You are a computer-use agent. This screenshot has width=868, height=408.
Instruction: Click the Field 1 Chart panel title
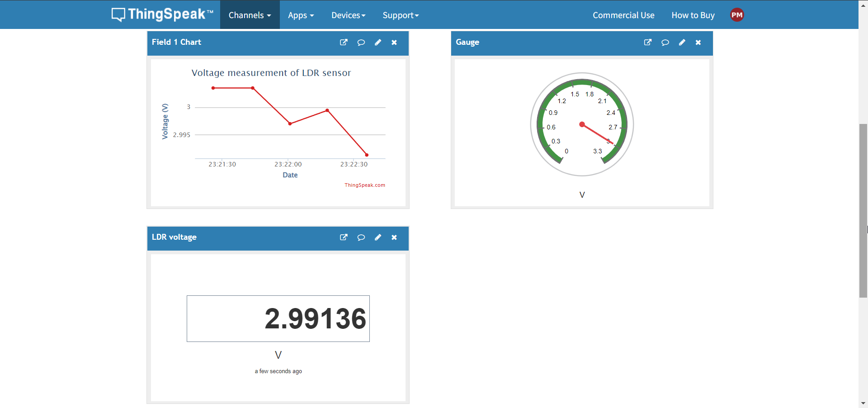[x=176, y=42]
